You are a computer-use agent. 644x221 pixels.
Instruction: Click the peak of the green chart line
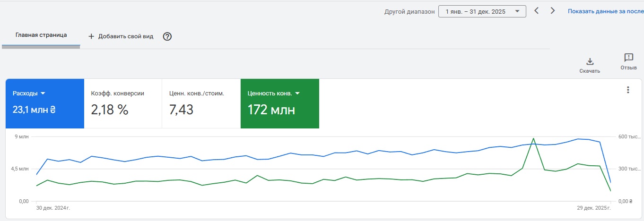tap(533, 138)
